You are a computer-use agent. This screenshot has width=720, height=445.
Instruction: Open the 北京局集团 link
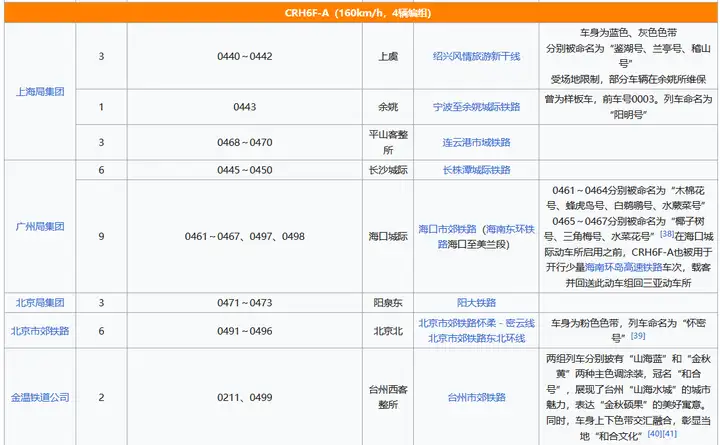click(x=40, y=303)
